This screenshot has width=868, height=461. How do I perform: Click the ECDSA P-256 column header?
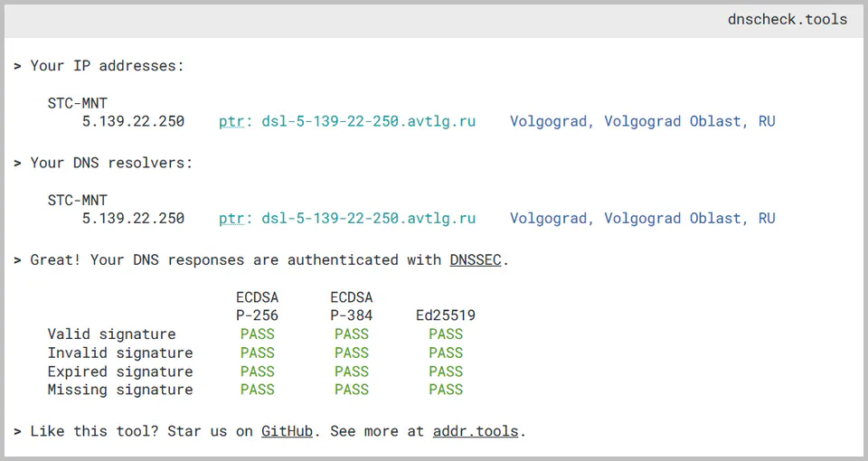click(258, 306)
